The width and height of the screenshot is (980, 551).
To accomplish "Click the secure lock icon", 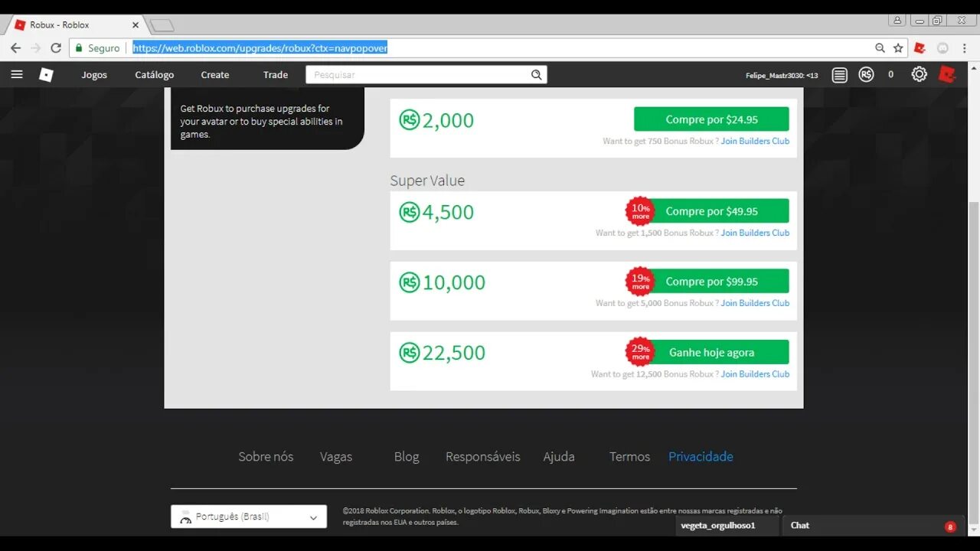I will [78, 47].
